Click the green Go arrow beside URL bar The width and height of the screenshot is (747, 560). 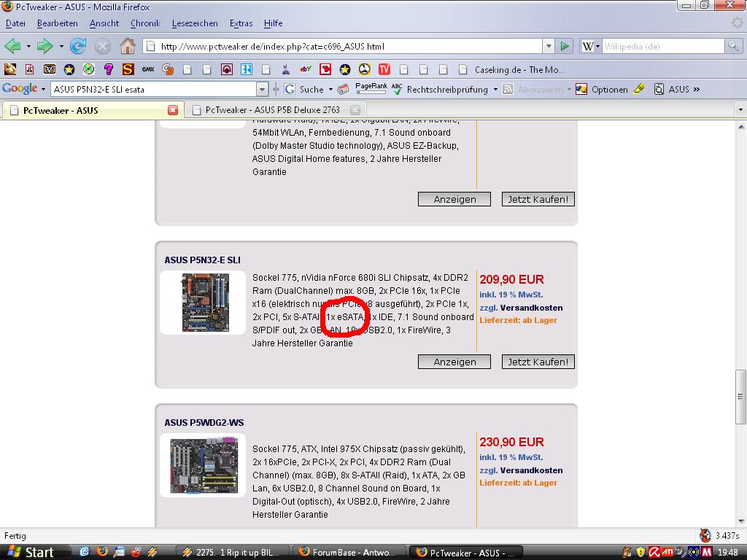click(x=565, y=46)
